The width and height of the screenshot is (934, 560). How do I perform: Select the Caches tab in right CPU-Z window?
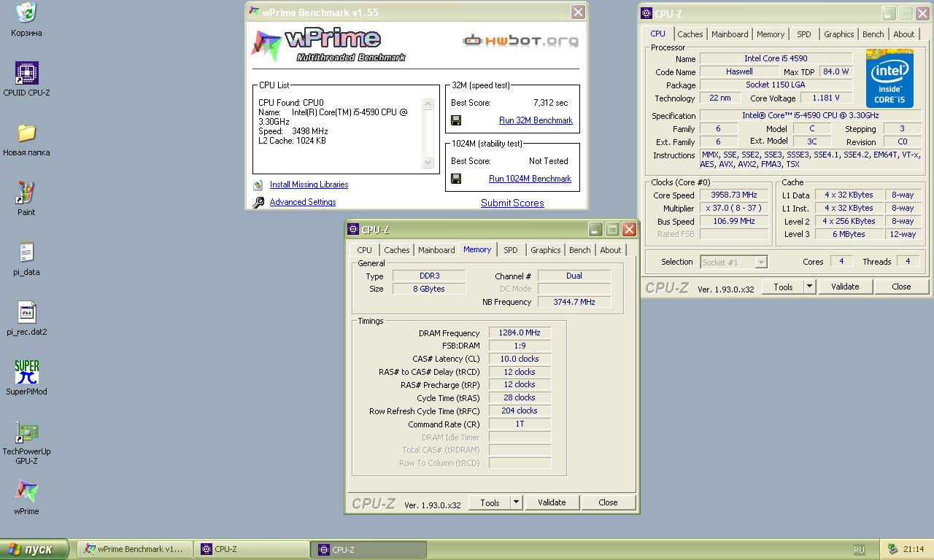click(690, 34)
